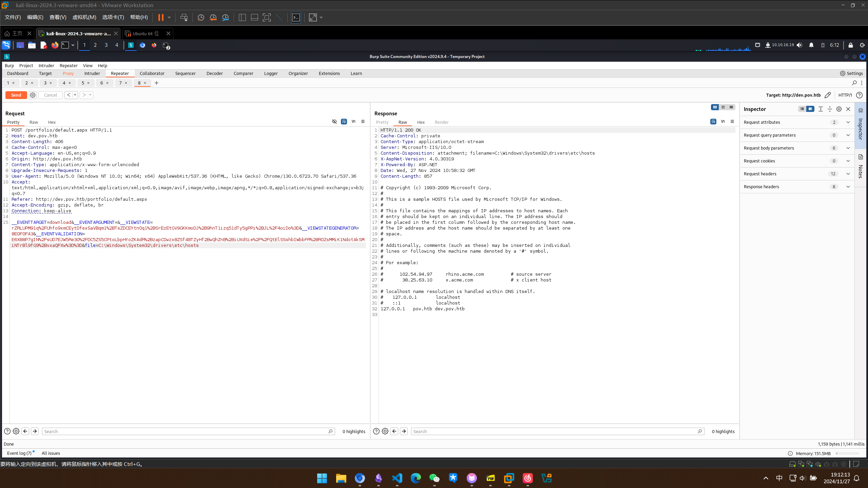Add a new Repeater tab with plus icon
This screenshot has height=488, width=868.
coord(156,83)
